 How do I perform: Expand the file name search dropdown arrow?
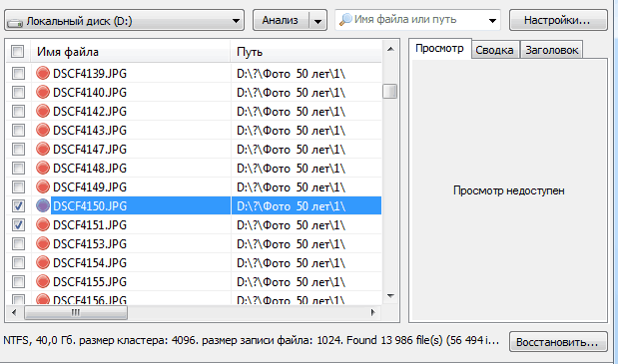(x=492, y=21)
